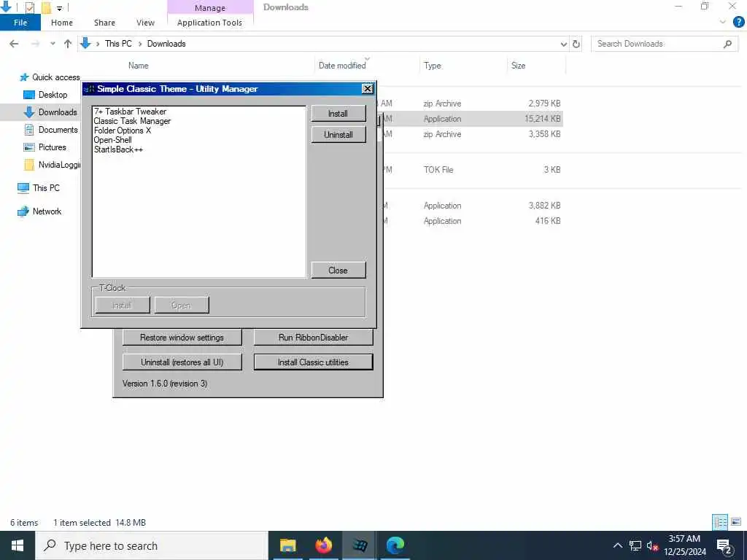Open the Explorer ribbon help icon

(x=738, y=22)
